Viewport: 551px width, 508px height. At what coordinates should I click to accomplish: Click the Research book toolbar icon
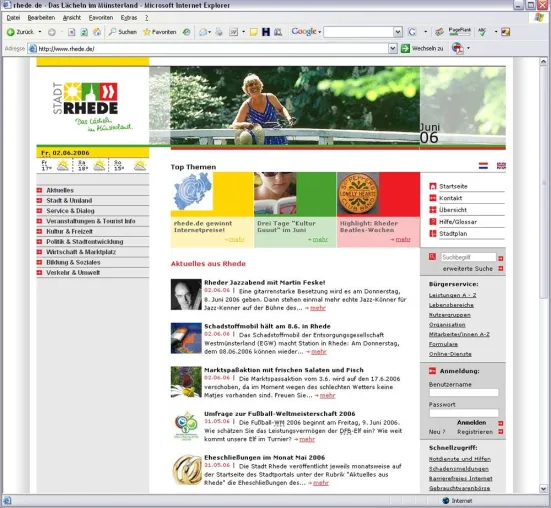(278, 32)
